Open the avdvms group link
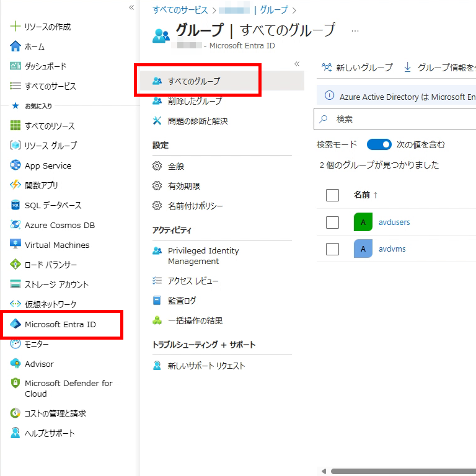The width and height of the screenshot is (476, 476). 392,249
